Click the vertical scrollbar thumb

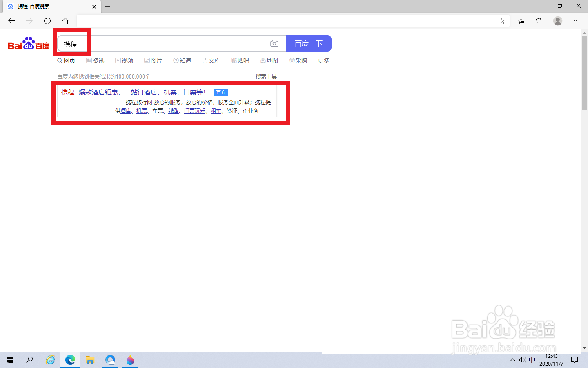pos(584,73)
